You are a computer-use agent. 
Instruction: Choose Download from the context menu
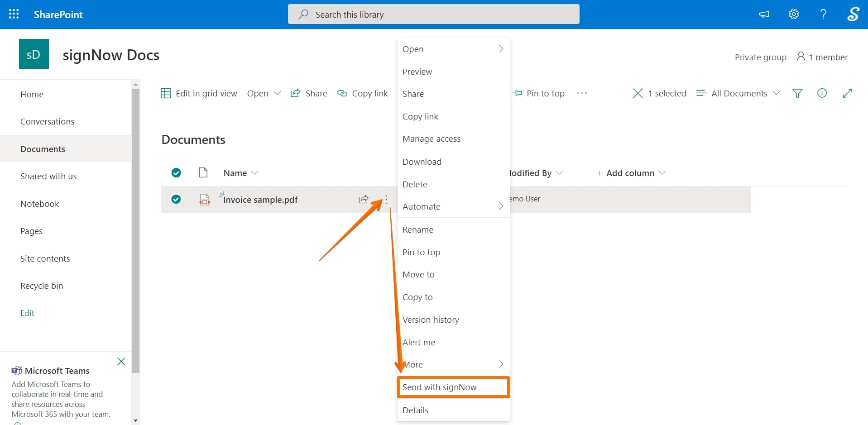pyautogui.click(x=454, y=162)
